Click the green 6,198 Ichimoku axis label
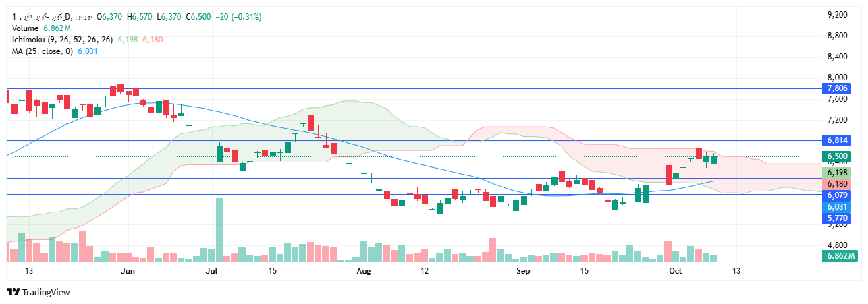 [837, 173]
